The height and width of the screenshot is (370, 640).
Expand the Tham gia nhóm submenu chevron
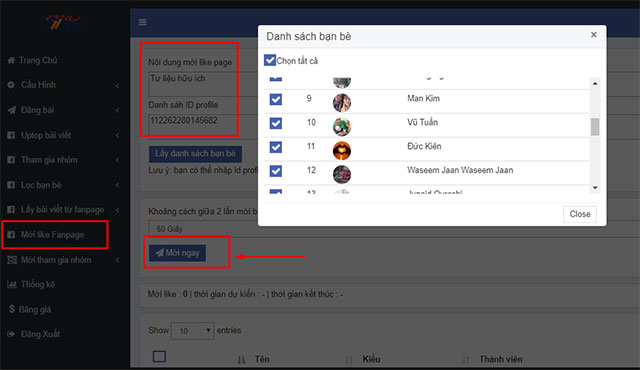[x=118, y=160]
